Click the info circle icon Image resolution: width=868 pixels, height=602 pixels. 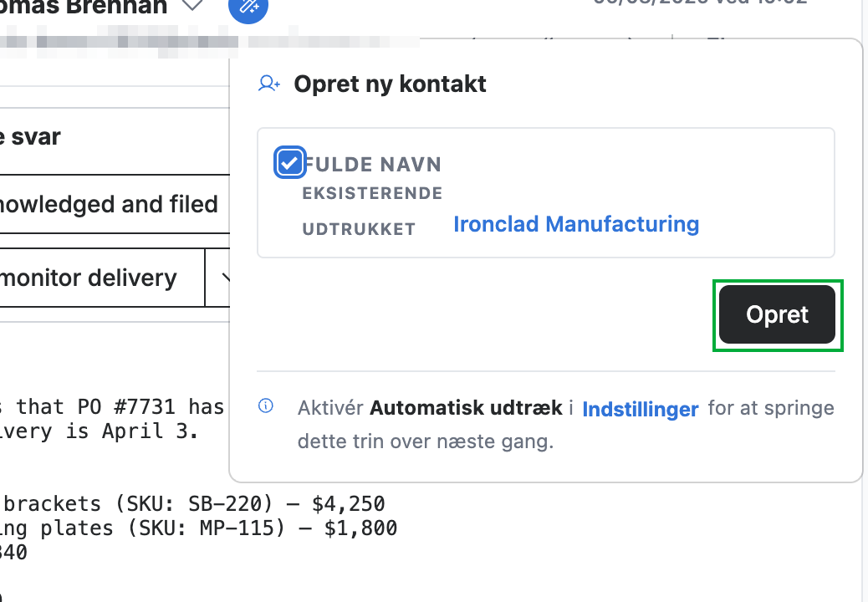point(266,406)
